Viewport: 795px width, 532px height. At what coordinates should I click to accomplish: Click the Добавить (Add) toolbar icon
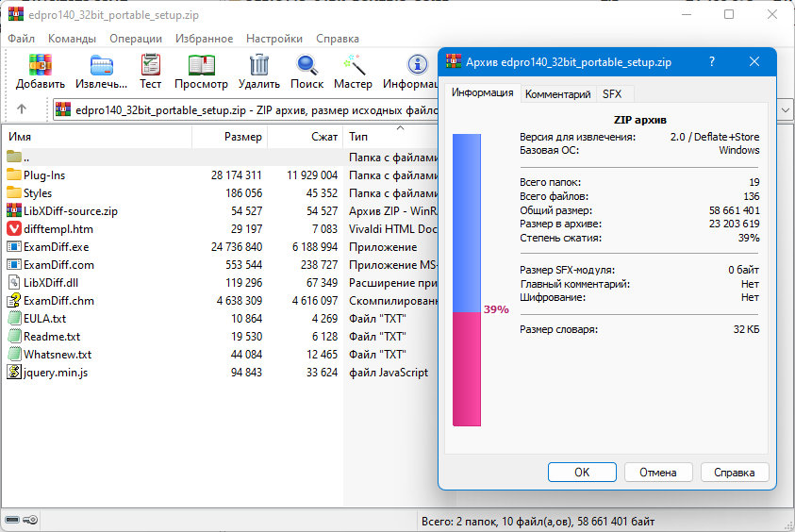(x=40, y=65)
